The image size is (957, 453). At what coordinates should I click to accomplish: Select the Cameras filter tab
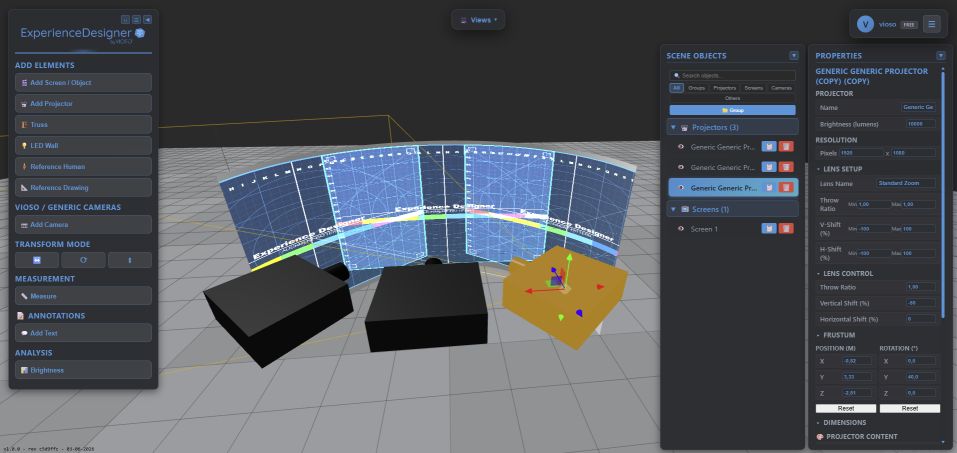tap(781, 88)
